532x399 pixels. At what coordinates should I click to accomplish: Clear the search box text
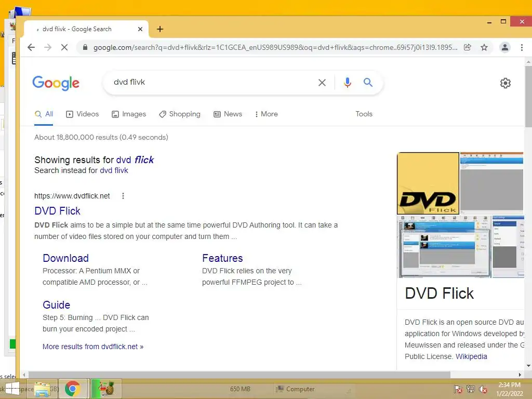coord(322,83)
